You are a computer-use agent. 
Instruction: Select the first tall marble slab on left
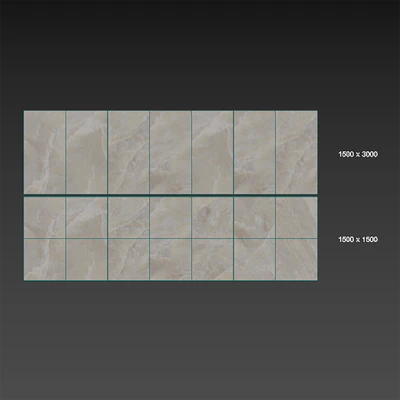[44, 152]
